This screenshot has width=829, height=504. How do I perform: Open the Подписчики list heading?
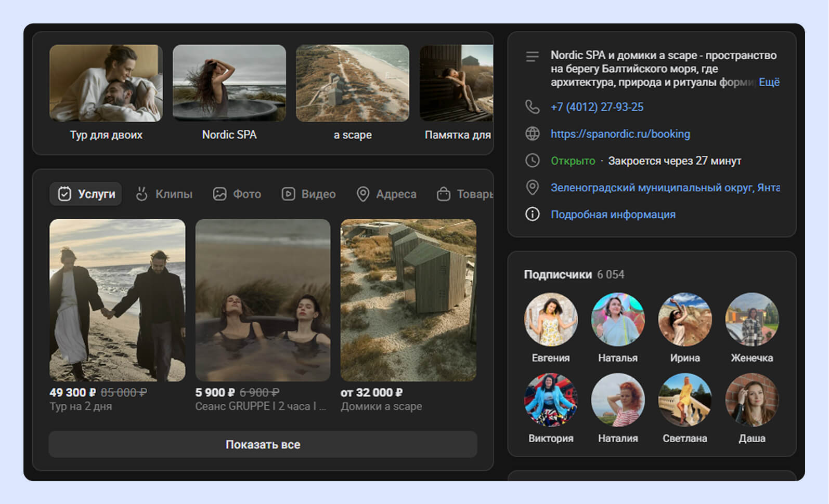558,274
